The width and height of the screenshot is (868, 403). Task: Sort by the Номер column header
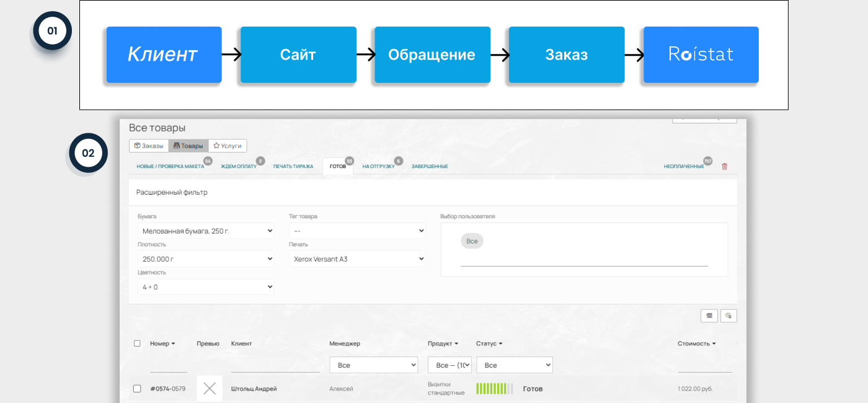(162, 343)
